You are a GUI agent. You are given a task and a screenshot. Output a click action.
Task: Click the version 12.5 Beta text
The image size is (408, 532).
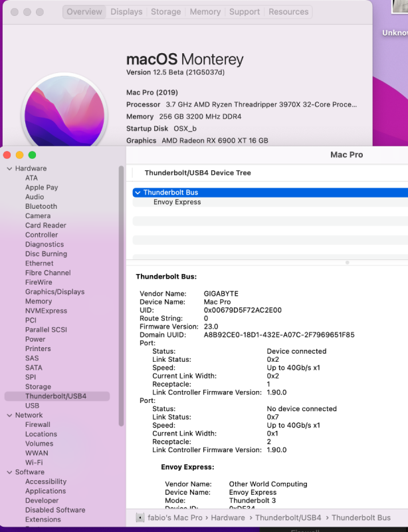click(175, 72)
